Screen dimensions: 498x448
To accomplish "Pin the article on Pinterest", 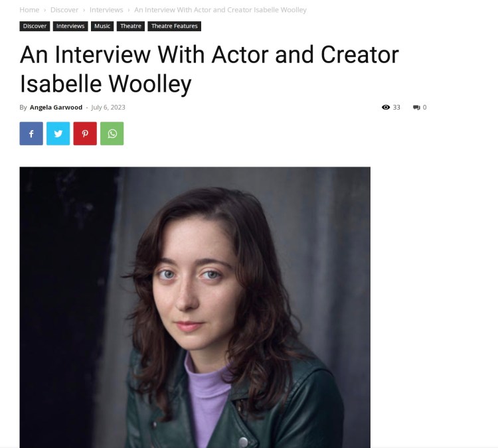I will (x=85, y=133).
